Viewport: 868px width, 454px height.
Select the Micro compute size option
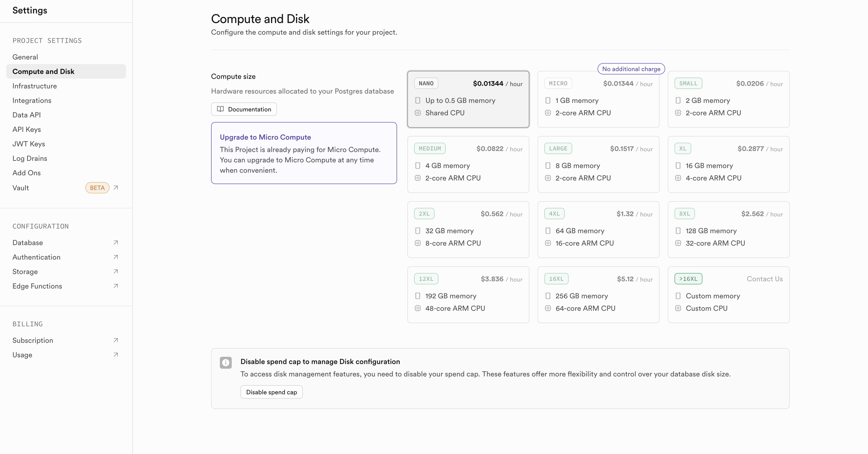598,99
